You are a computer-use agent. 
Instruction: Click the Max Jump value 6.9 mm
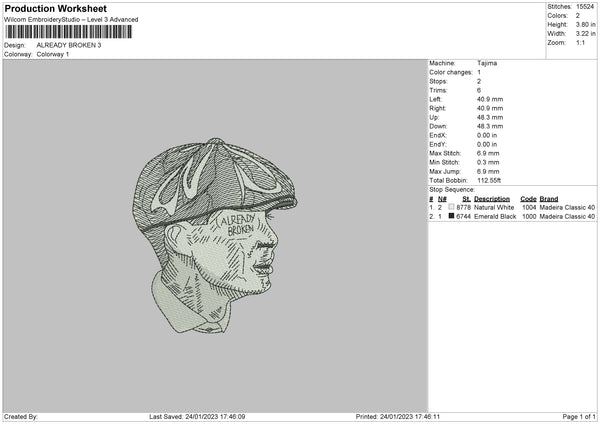click(488, 171)
